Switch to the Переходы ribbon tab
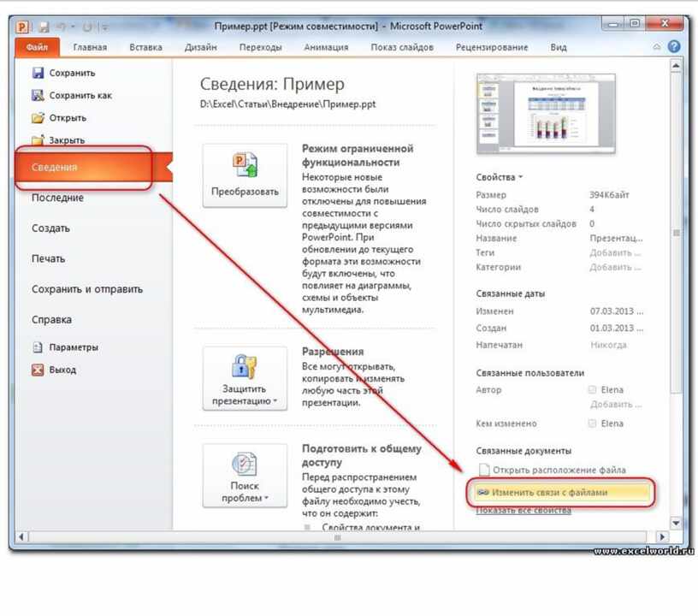This screenshot has width=698, height=616. (x=260, y=47)
